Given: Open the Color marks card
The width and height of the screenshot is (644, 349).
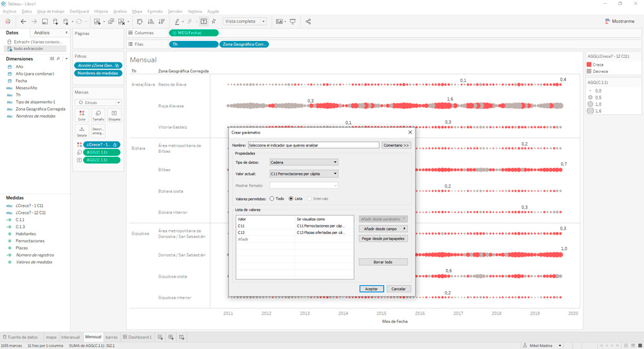Looking at the screenshot, I should pos(82,116).
